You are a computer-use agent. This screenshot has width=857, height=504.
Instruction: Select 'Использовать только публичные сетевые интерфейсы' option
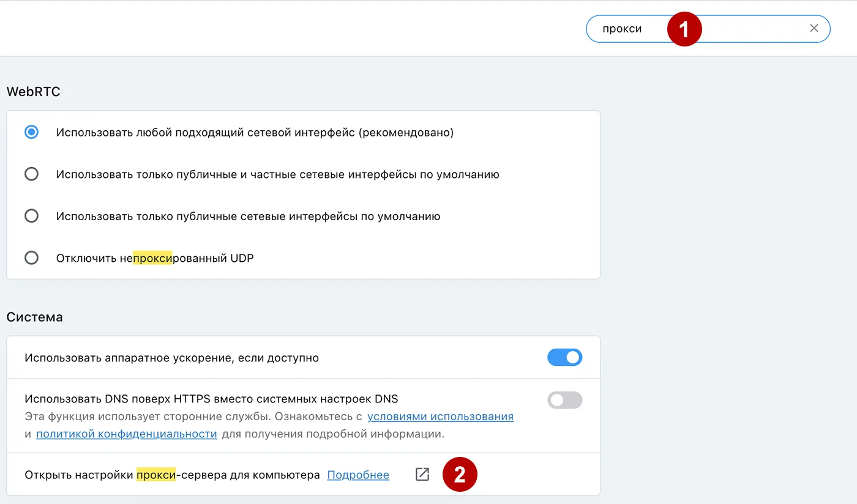point(31,215)
